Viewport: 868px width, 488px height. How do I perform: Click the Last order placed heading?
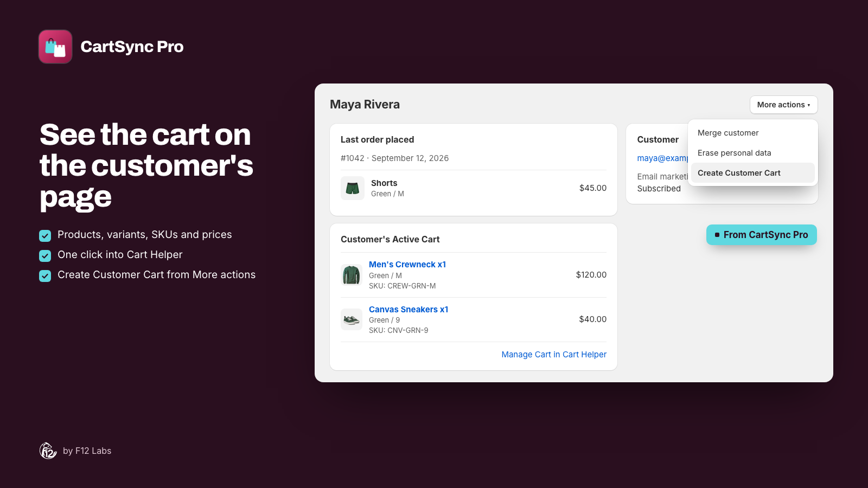pyautogui.click(x=377, y=139)
